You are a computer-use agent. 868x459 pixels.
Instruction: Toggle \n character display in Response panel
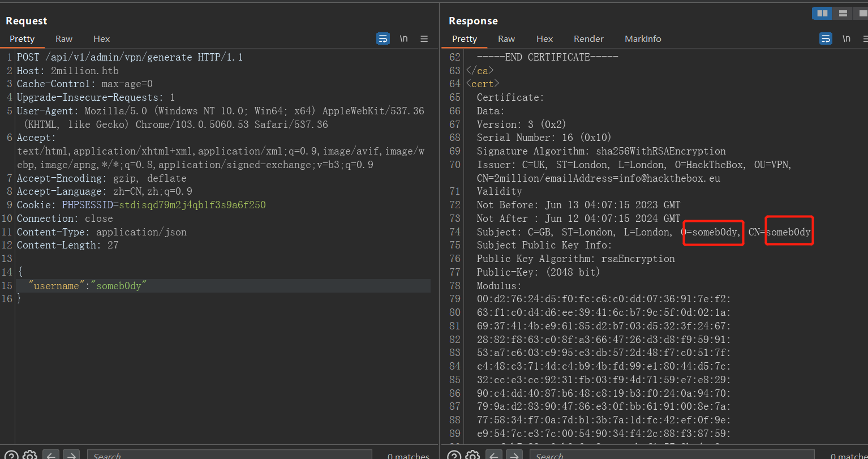846,38
